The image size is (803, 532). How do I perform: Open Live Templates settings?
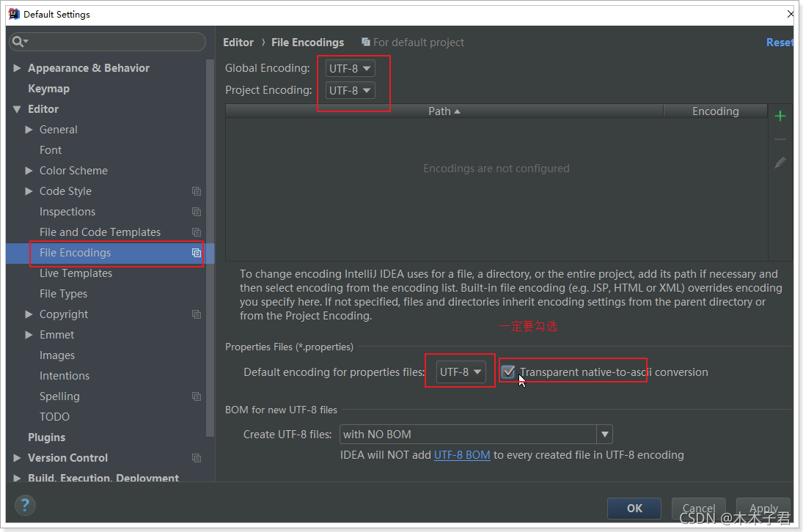[x=76, y=273]
